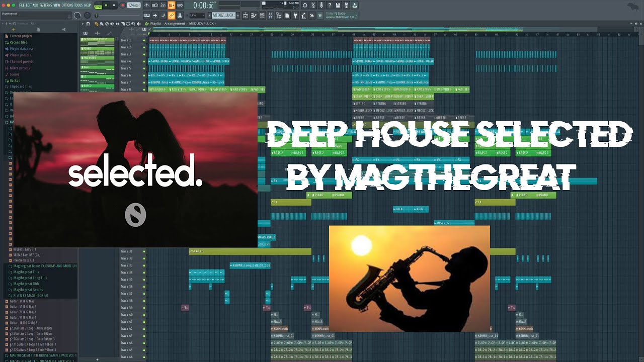This screenshot has width=644, height=362.
Task: Open the EDIT menu
Action: tap(28, 5)
